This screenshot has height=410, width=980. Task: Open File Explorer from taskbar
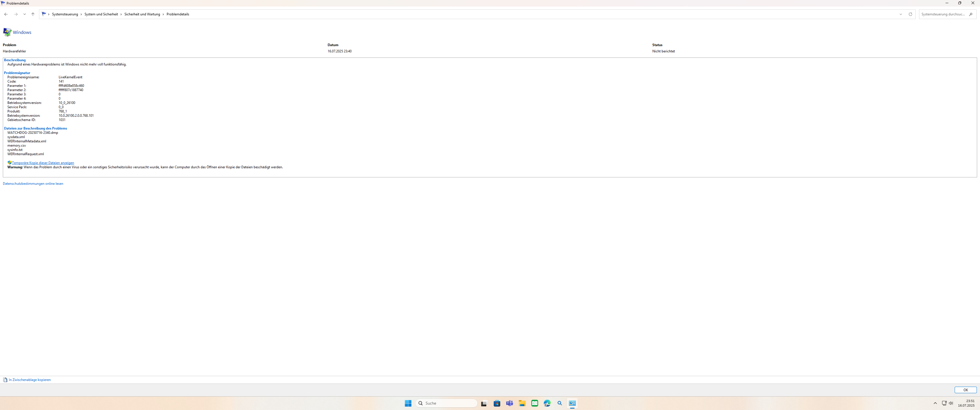(x=522, y=403)
